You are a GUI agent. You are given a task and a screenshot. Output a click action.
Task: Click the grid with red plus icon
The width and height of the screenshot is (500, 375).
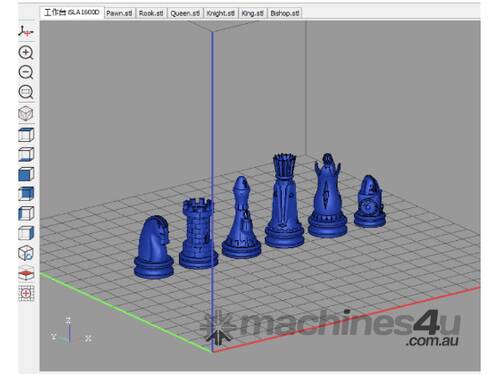pos(26,293)
